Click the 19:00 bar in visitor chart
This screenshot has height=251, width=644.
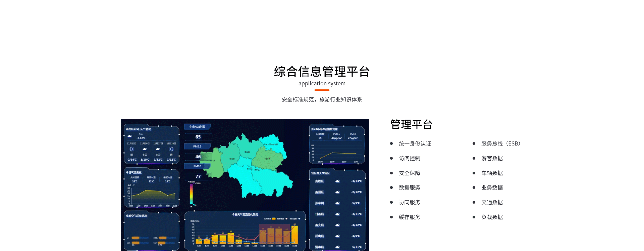coord(294,234)
